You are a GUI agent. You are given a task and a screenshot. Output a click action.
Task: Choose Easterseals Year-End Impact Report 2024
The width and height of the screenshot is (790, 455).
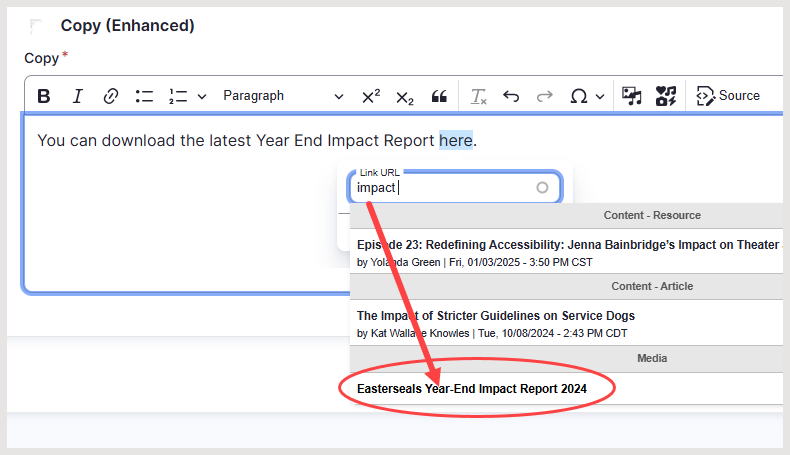[x=566, y=388]
